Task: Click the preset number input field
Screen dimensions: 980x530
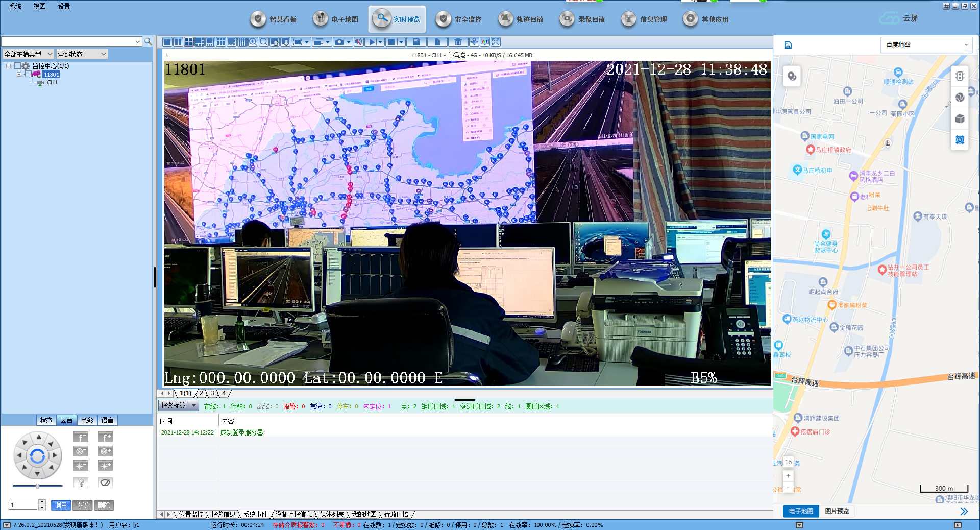Action: click(x=23, y=505)
